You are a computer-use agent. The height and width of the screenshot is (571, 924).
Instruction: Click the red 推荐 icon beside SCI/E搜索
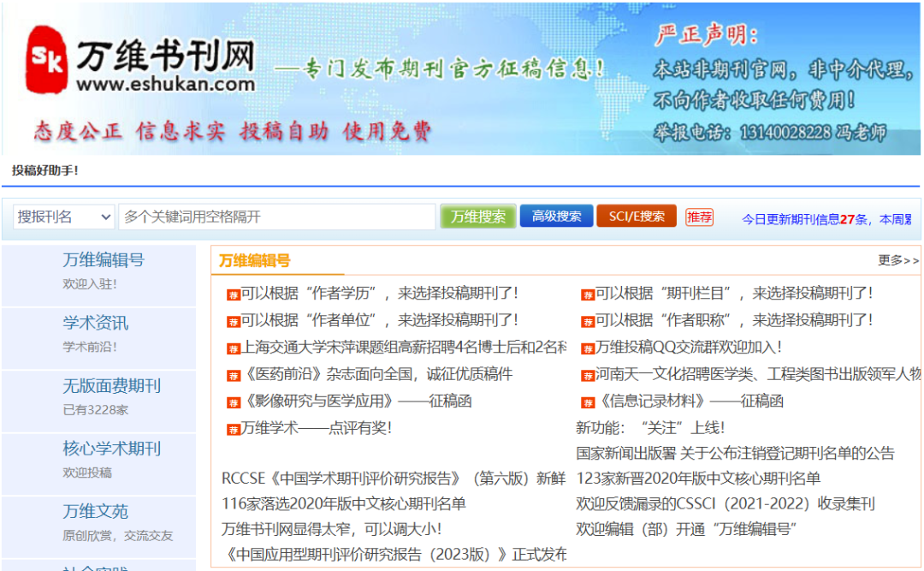[699, 216]
